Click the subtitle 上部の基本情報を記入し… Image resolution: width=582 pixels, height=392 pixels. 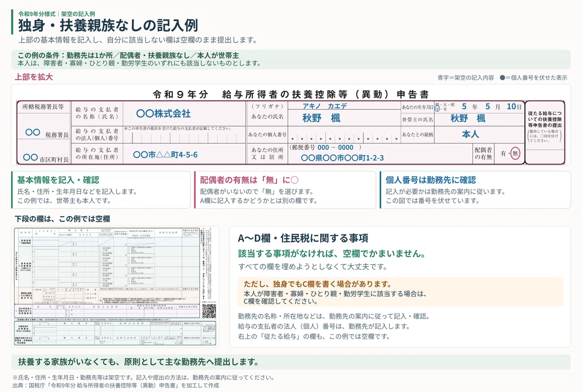click(x=138, y=40)
